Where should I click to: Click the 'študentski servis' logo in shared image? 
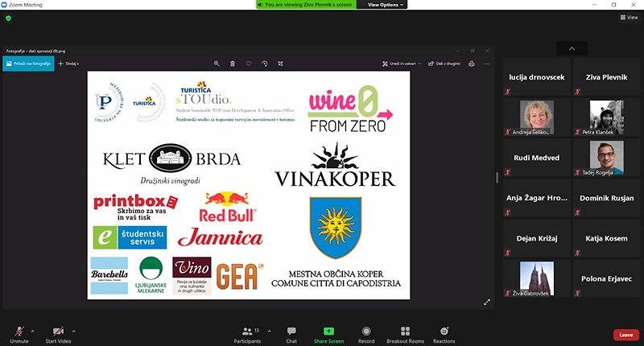(x=130, y=237)
